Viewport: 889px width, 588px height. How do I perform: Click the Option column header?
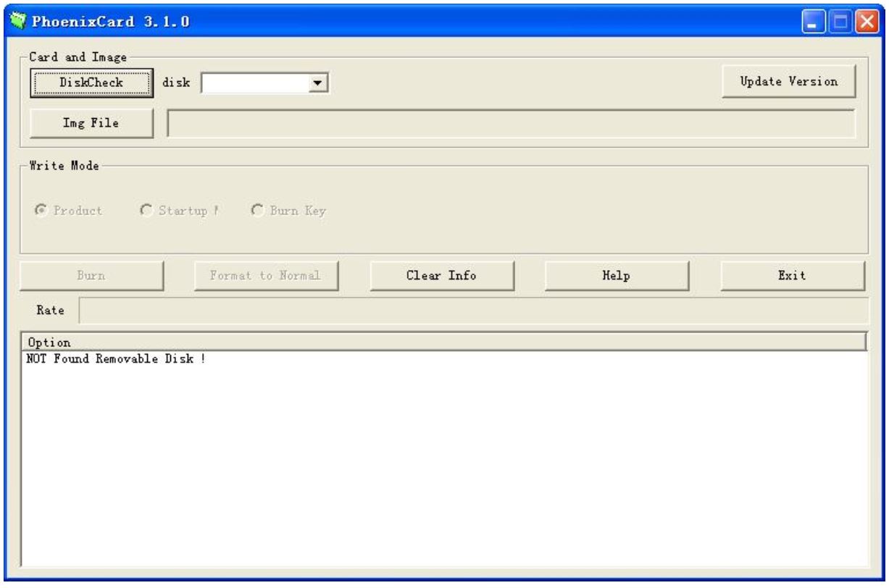pos(443,342)
